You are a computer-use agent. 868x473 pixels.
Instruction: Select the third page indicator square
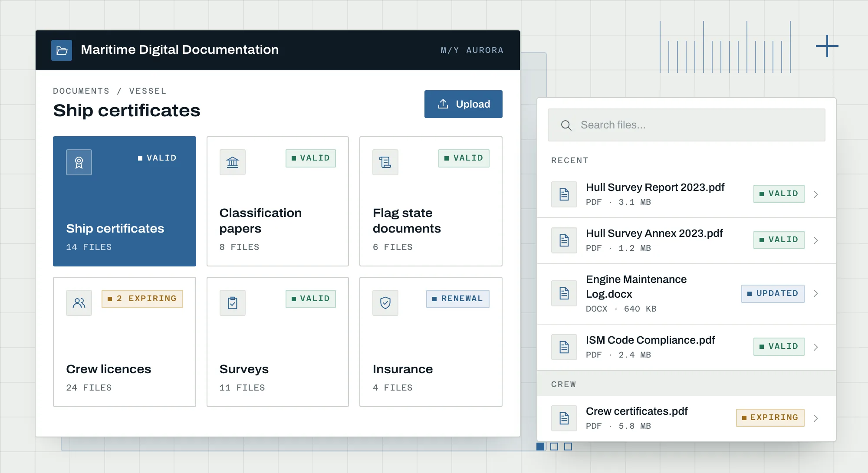pyautogui.click(x=568, y=447)
